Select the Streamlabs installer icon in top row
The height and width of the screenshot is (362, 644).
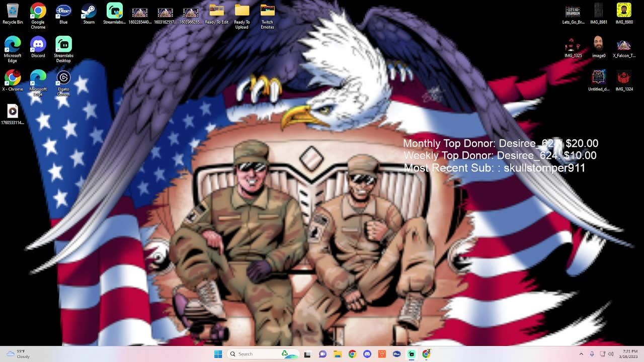click(x=114, y=14)
